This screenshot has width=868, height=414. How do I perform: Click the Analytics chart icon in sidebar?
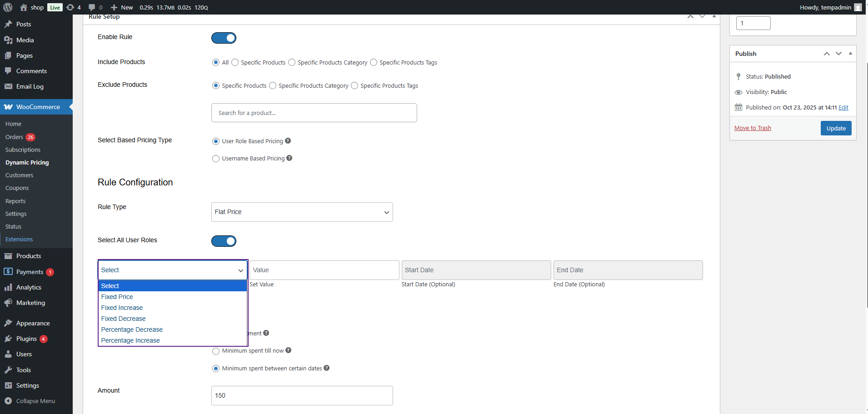coord(8,287)
